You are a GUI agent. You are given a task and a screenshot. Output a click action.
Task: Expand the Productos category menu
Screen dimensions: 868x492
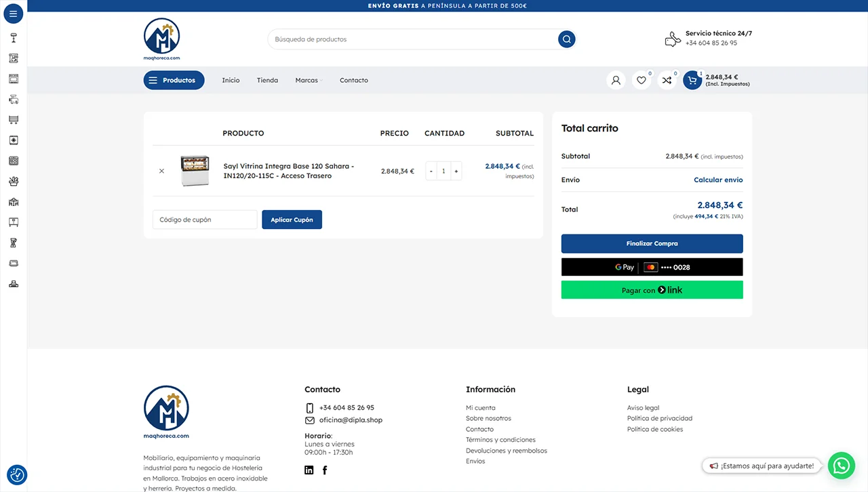tap(174, 81)
